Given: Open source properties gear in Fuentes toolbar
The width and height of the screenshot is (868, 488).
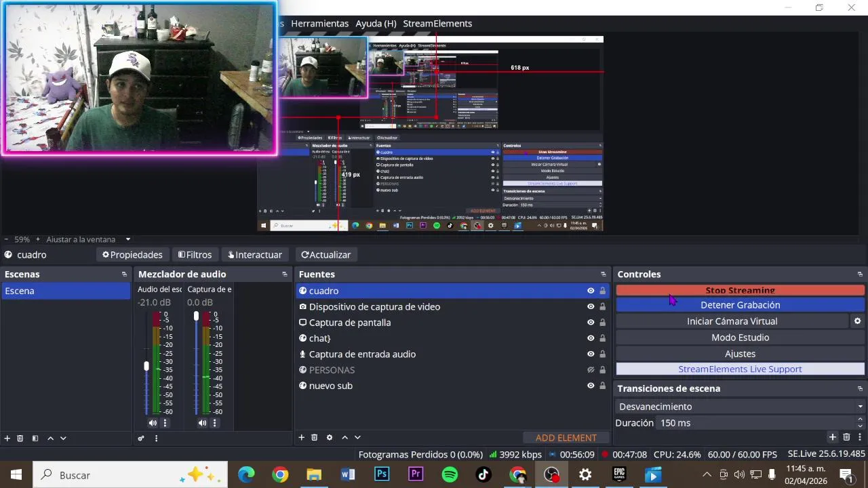Looking at the screenshot, I should (x=330, y=438).
